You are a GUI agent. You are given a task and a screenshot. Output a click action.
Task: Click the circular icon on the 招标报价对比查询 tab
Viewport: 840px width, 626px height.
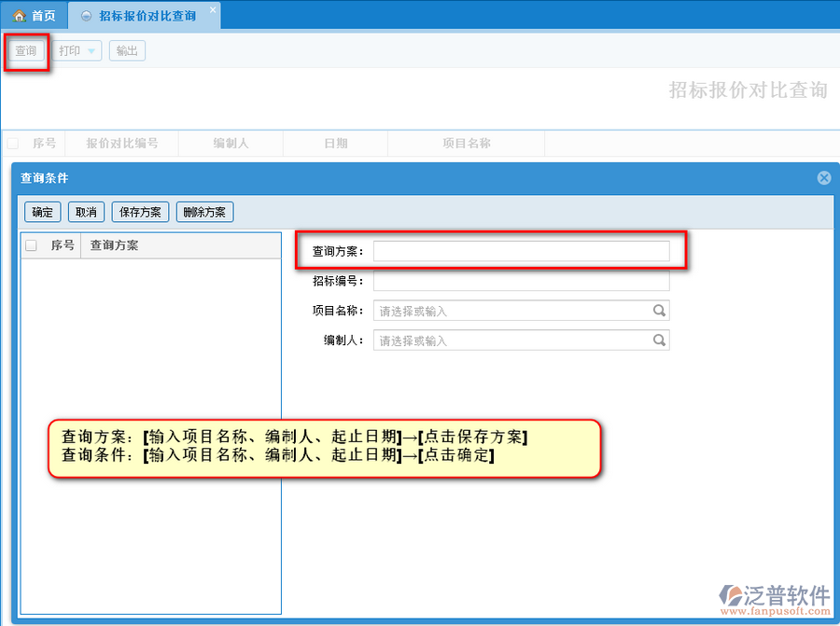(x=87, y=16)
